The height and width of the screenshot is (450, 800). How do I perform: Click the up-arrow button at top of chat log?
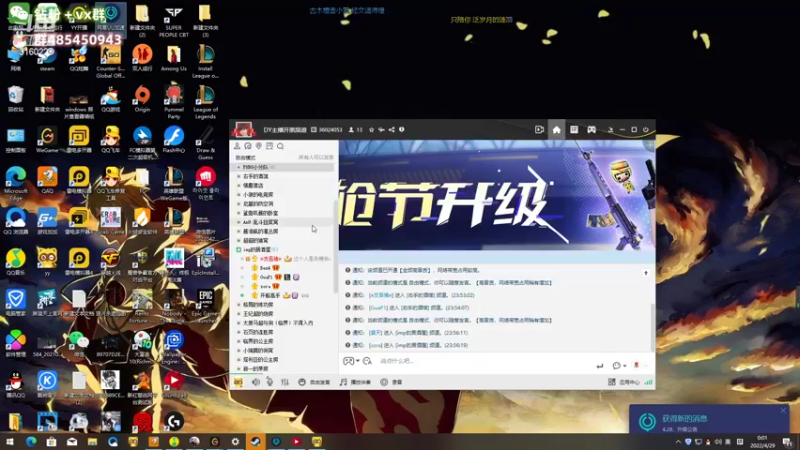(x=645, y=273)
